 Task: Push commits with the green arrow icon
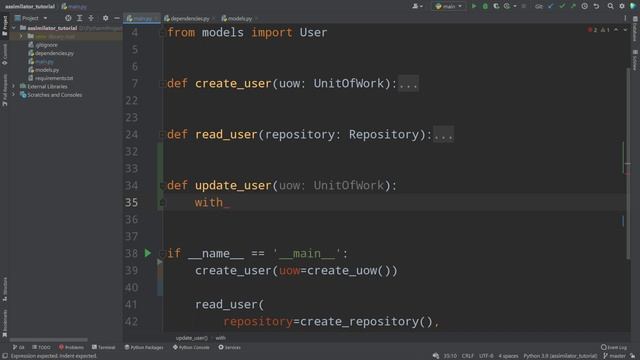573,6
